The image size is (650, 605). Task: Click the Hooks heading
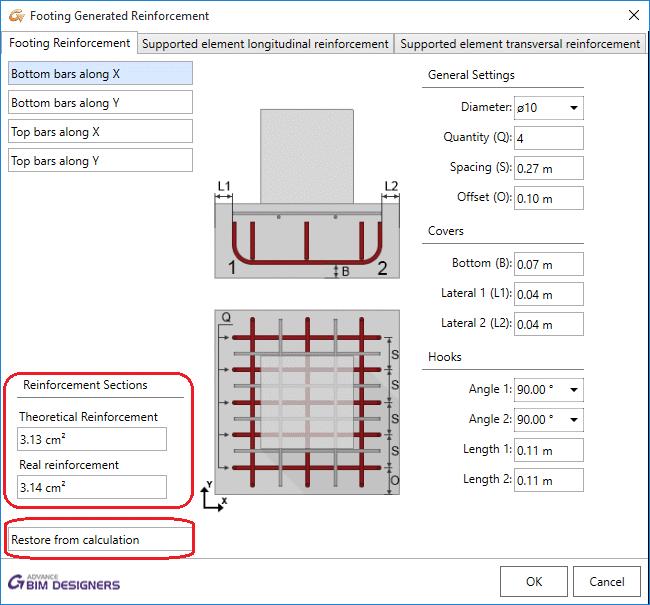pyautogui.click(x=444, y=357)
